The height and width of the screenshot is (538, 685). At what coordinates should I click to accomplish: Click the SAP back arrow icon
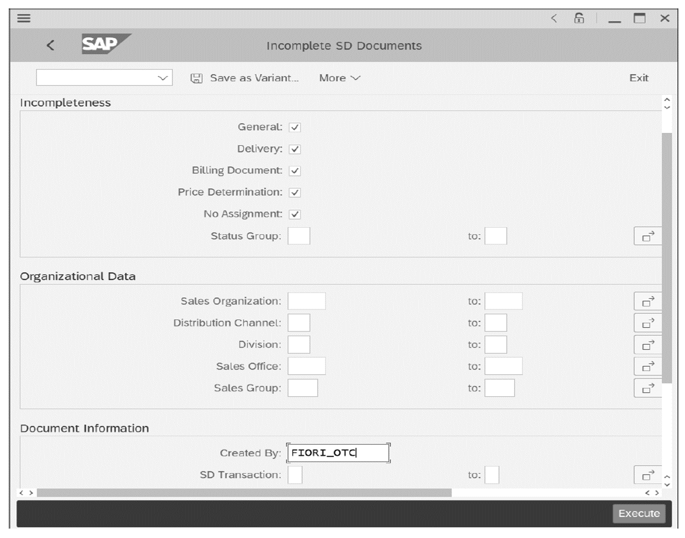pos(51,45)
